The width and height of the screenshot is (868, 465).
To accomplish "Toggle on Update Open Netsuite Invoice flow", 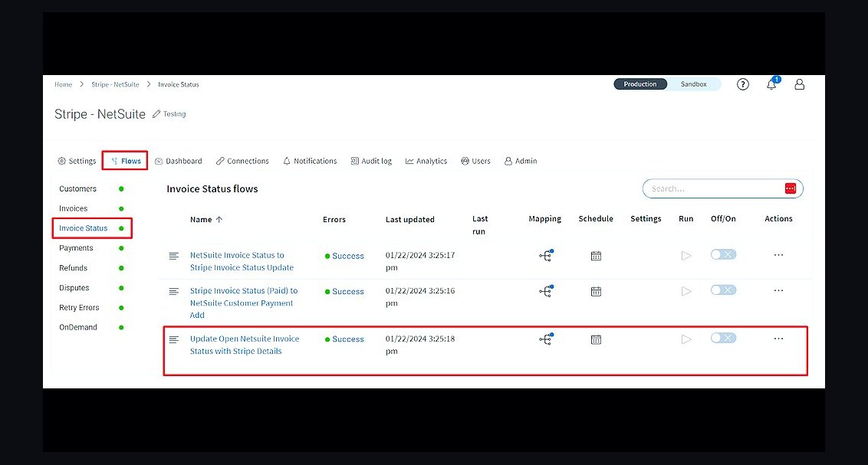I will coord(724,338).
